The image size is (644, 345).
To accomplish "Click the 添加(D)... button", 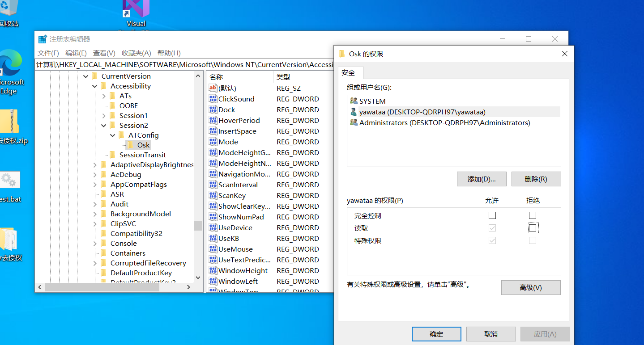I will (x=482, y=179).
